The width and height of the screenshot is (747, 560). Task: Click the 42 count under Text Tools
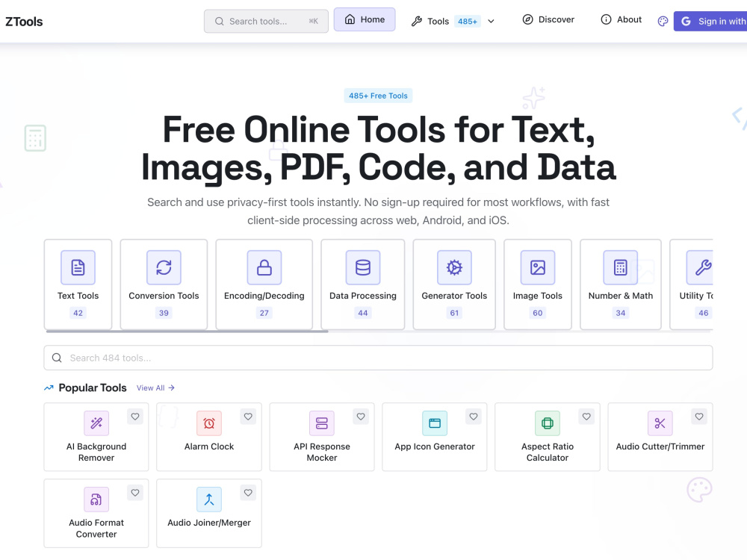click(x=78, y=313)
